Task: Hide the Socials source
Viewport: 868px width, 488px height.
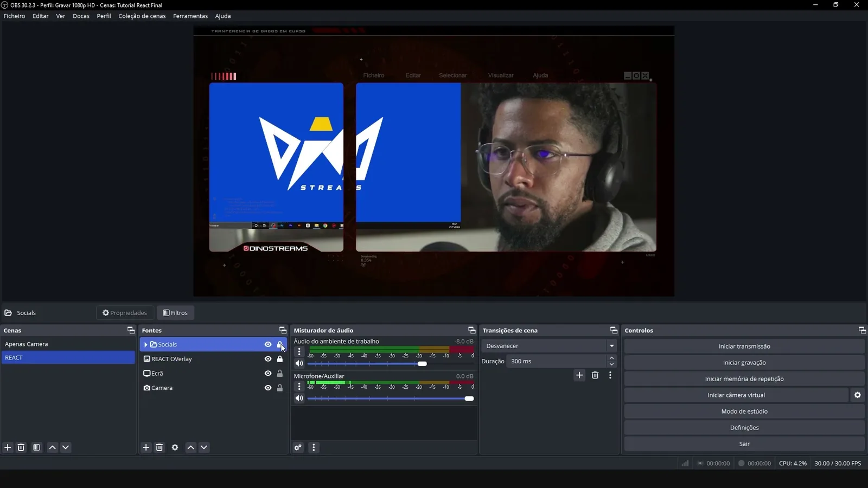Action: [x=268, y=344]
